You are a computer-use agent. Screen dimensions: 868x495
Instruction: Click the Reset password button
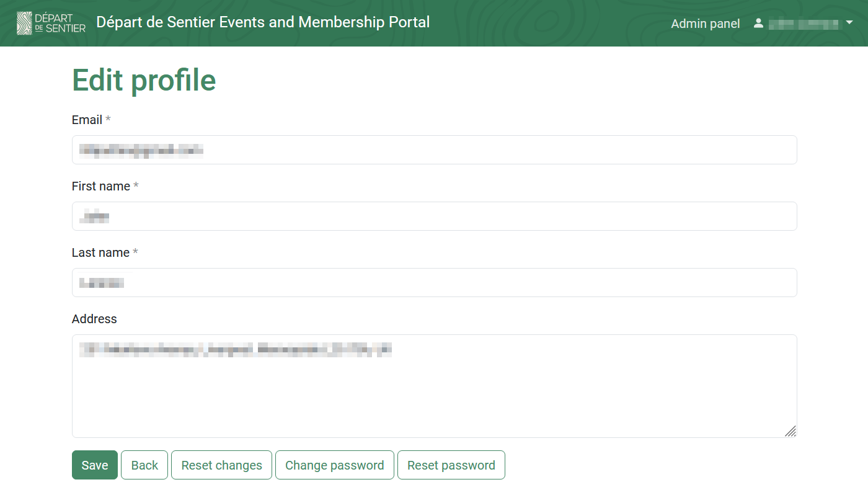[451, 465]
